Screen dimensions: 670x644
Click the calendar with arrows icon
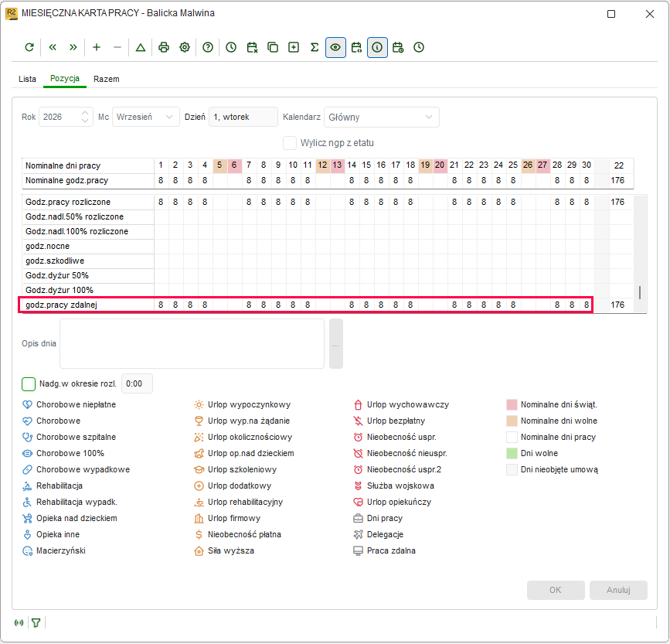(356, 47)
